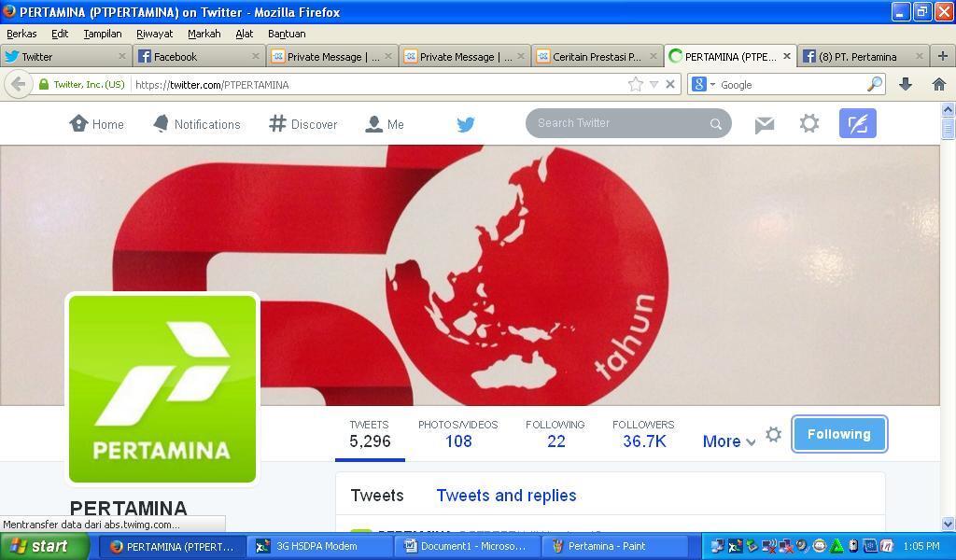
Task: Click the system tray clock 1:05 PM
Action: pos(921,546)
